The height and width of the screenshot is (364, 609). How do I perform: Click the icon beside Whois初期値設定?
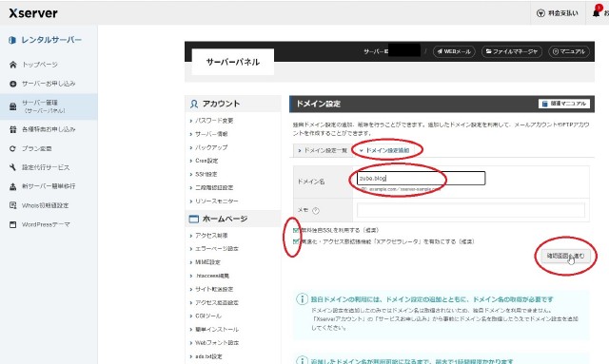[12, 205]
